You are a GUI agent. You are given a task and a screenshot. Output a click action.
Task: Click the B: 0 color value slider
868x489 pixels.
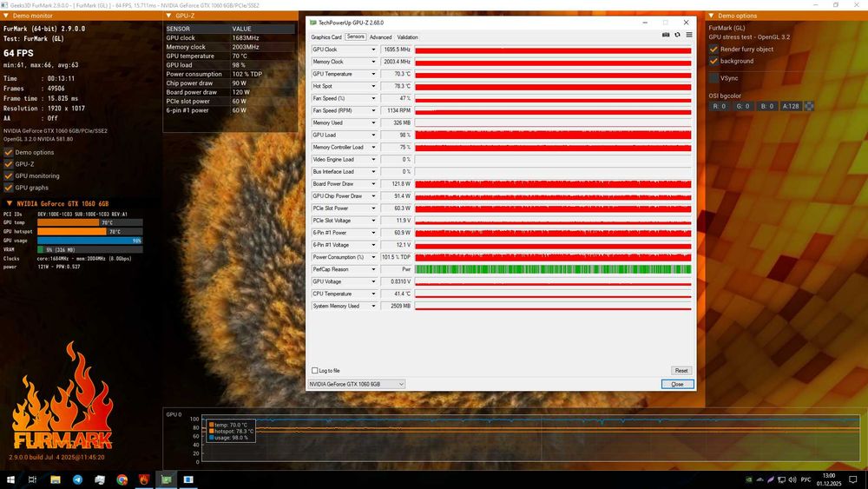(766, 106)
